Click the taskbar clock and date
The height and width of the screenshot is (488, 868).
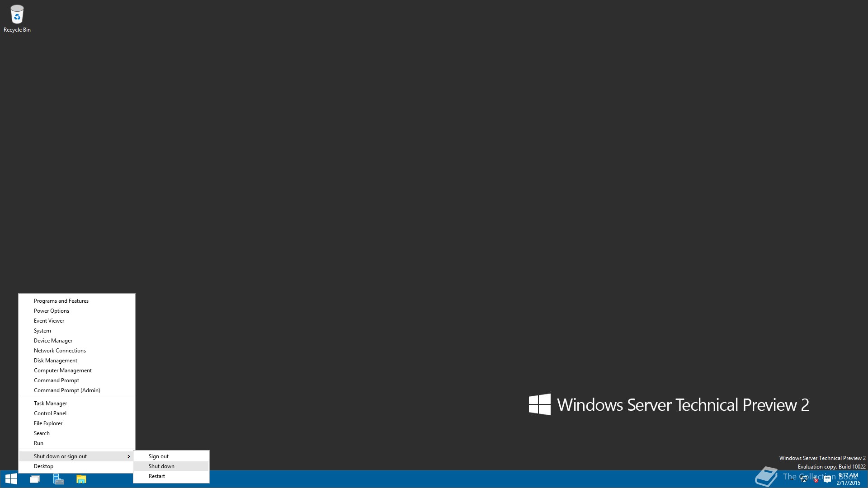(x=848, y=479)
